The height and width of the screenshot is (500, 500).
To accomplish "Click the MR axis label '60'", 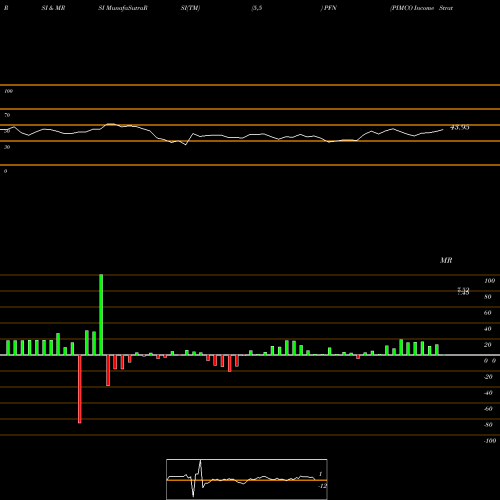I will [488, 313].
